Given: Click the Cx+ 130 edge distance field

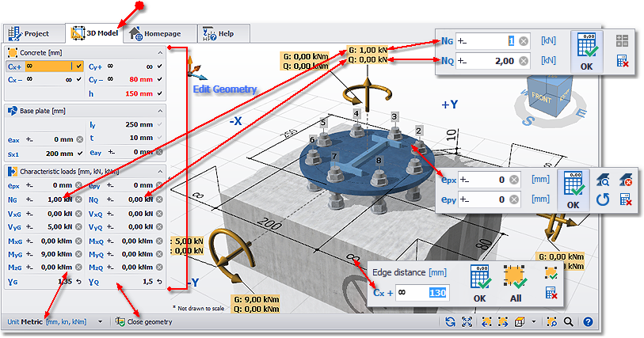Looking at the screenshot, I should tap(423, 292).
